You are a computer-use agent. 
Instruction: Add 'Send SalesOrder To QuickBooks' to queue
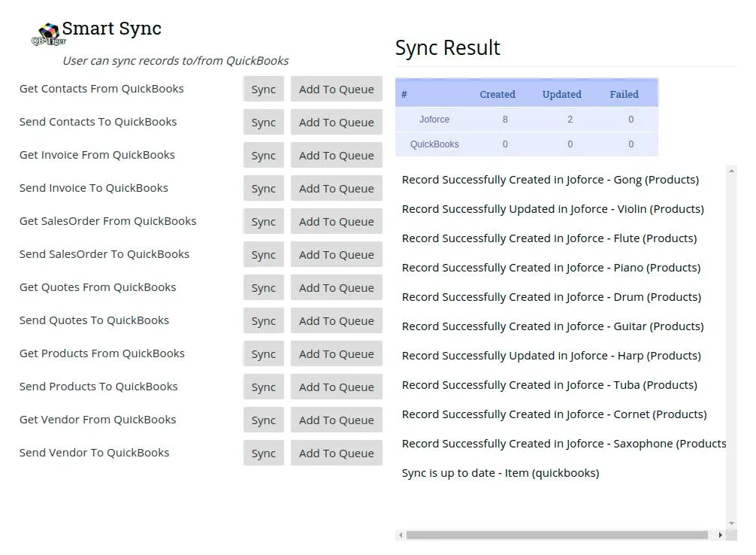tap(336, 254)
